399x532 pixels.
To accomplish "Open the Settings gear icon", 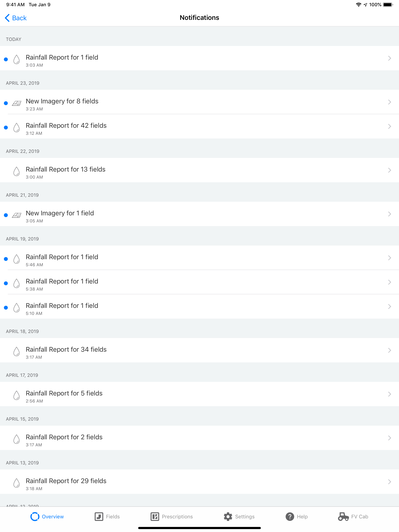I will point(228,516).
